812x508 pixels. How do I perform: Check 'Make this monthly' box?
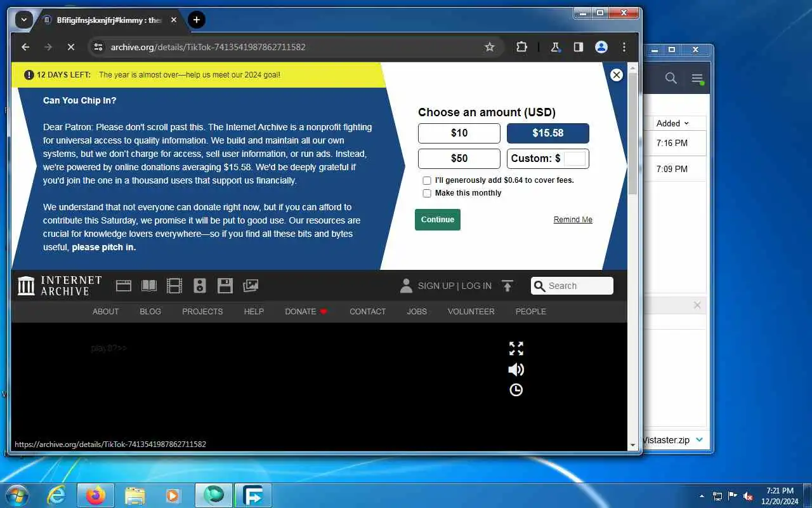coord(427,193)
